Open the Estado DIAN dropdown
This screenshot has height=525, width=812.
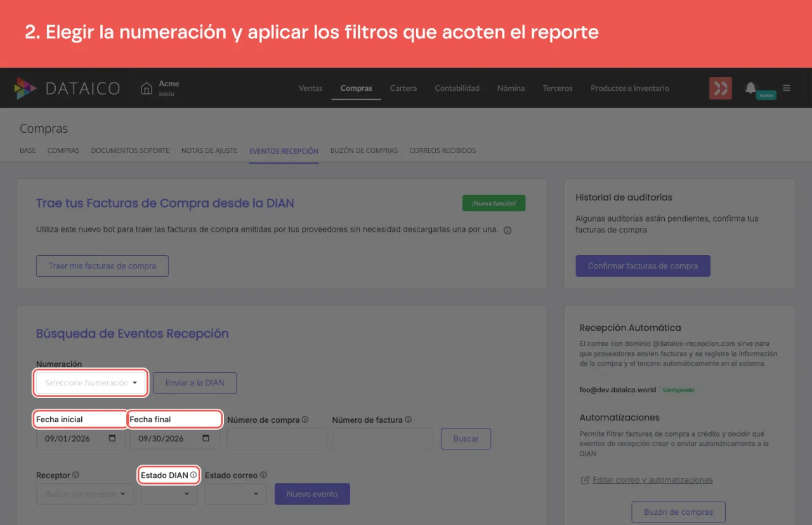click(x=169, y=494)
